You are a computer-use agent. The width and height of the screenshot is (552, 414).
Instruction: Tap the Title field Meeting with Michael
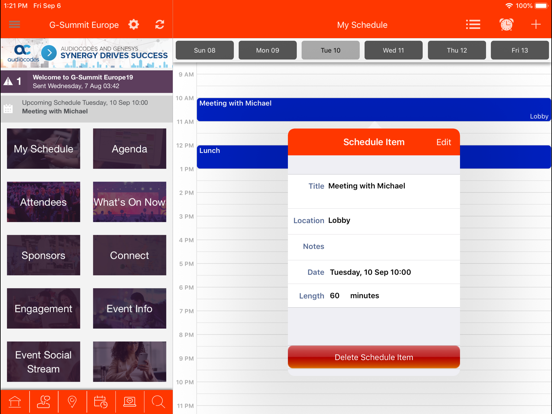pos(374,191)
